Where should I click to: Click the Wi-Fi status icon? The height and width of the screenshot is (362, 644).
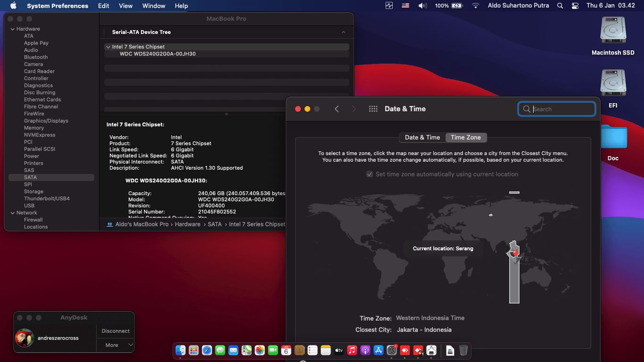475,6
